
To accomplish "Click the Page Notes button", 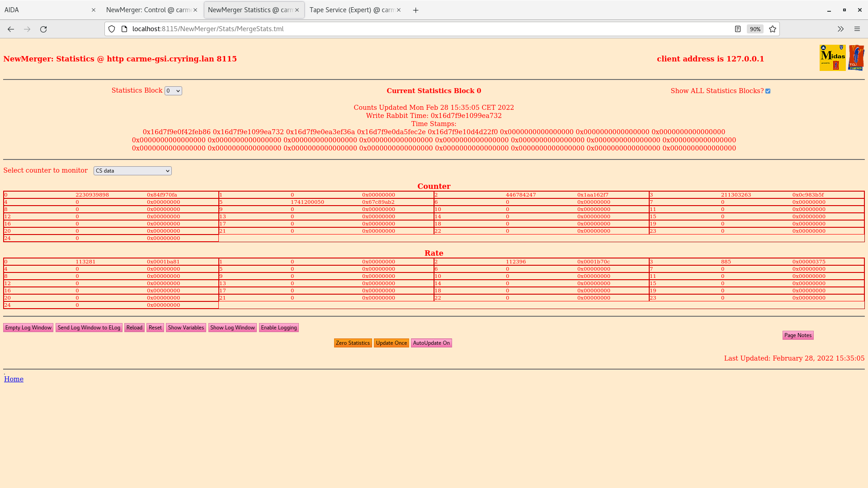I will pyautogui.click(x=797, y=335).
